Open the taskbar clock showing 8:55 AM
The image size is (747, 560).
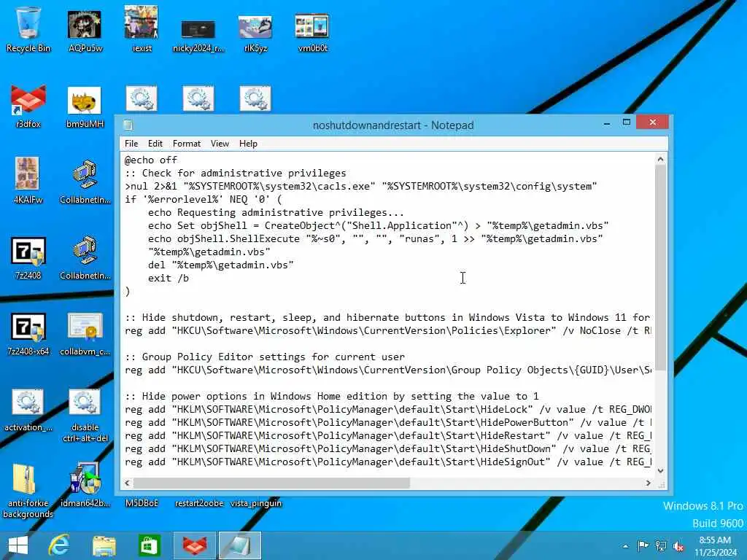pos(715,546)
